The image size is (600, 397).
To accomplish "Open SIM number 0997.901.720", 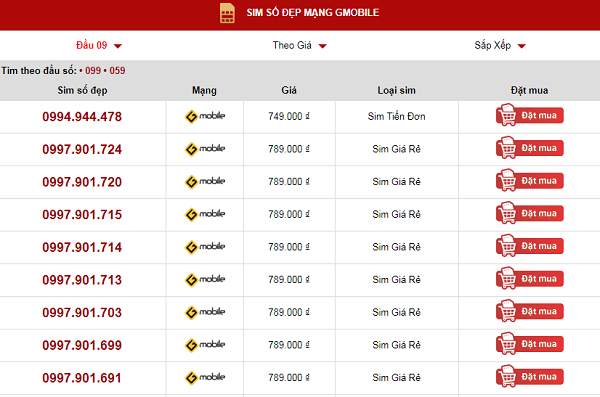I will click(x=82, y=182).
